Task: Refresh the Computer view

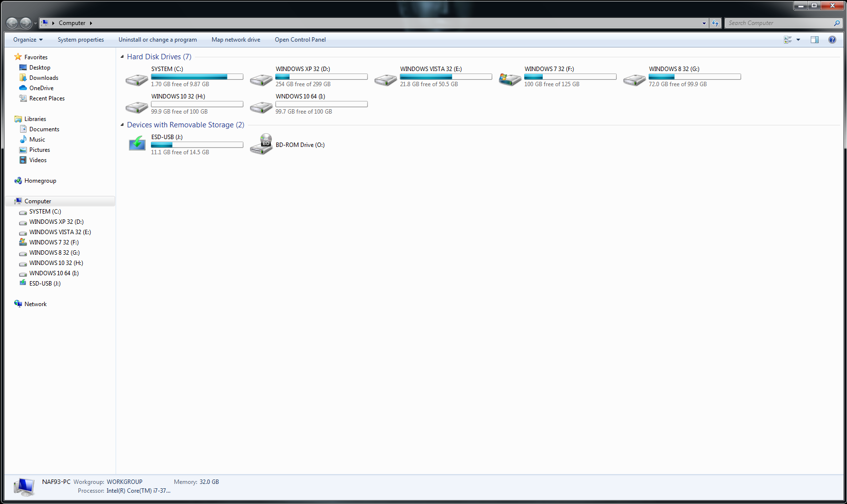Action: pyautogui.click(x=715, y=23)
